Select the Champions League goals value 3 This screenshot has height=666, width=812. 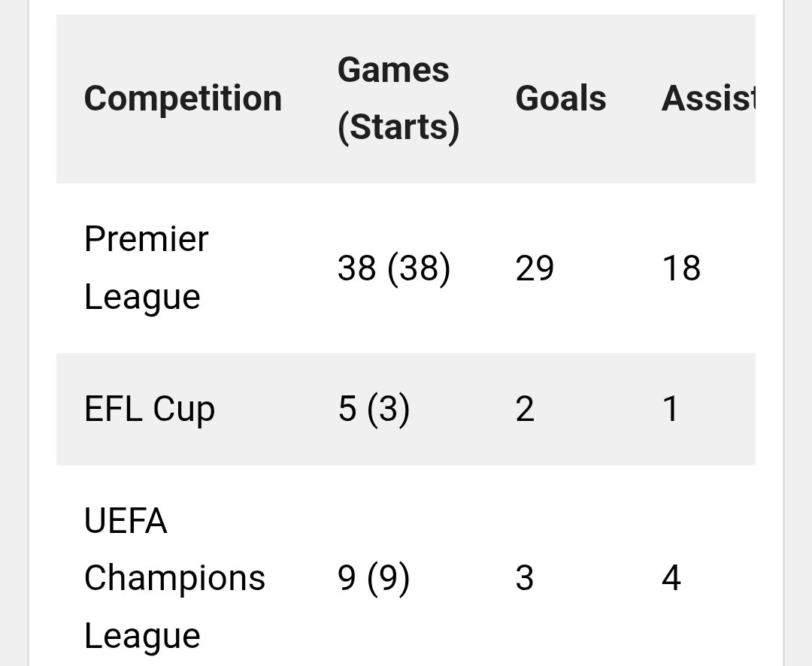pyautogui.click(x=525, y=579)
